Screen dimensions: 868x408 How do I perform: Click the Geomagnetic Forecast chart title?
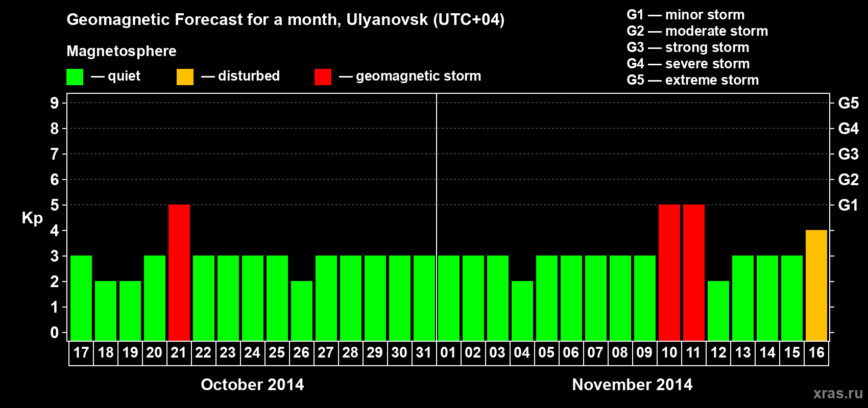pyautogui.click(x=285, y=20)
